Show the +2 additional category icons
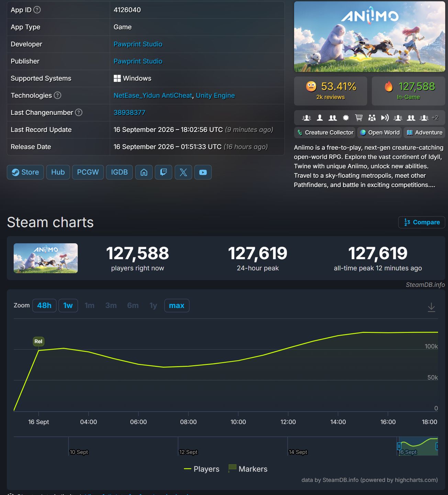 (x=435, y=118)
